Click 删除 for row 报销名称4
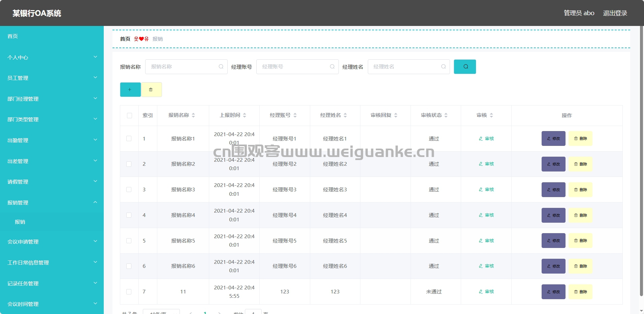The image size is (644, 314). (x=580, y=215)
